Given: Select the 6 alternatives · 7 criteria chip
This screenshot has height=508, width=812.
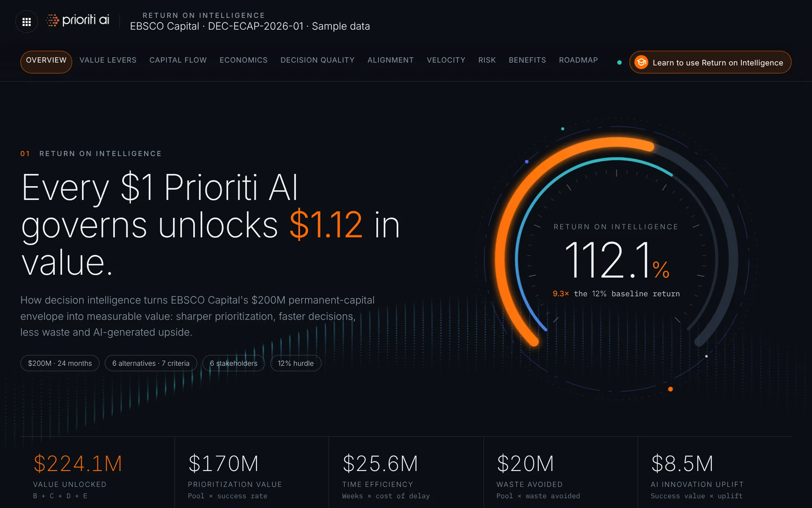Looking at the screenshot, I should (x=151, y=363).
